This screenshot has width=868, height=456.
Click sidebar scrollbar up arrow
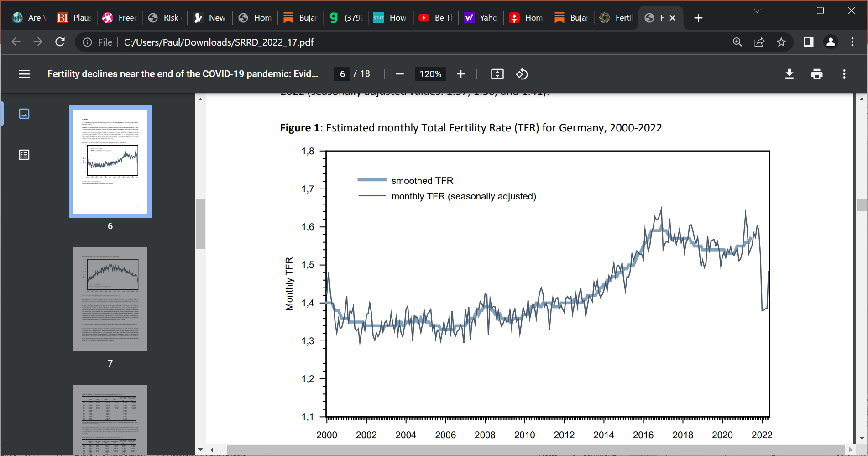click(200, 99)
